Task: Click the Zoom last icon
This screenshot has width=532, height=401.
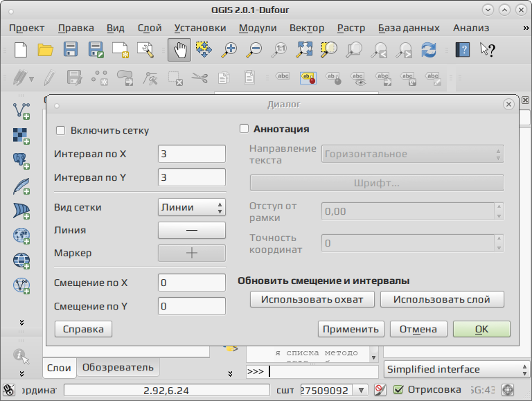Action: click(x=379, y=50)
